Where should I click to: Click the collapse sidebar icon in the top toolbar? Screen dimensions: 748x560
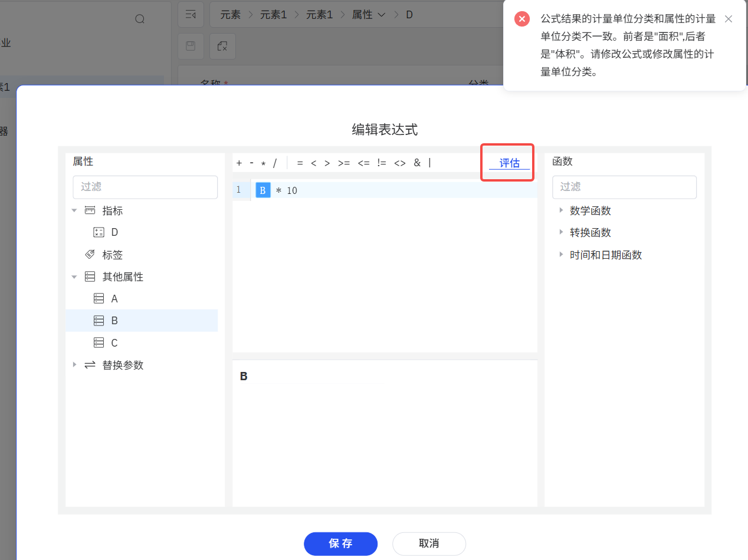click(191, 14)
